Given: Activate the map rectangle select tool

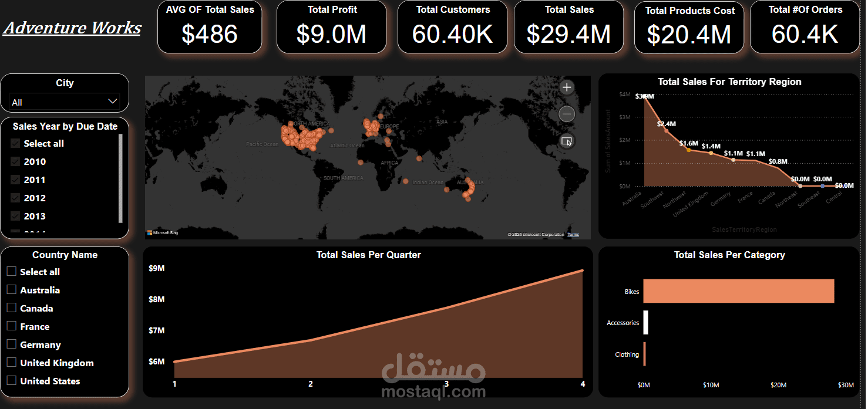Looking at the screenshot, I should coord(566,141).
